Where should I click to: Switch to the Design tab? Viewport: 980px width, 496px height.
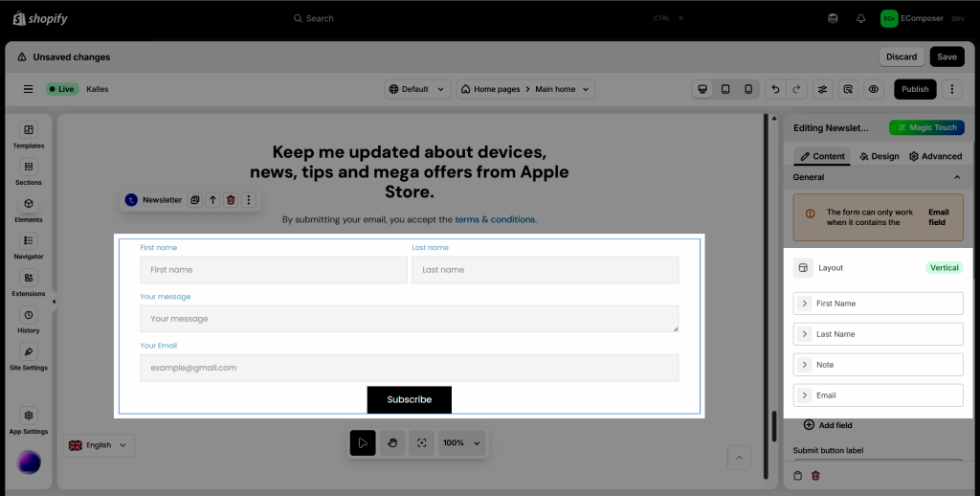[x=880, y=156]
